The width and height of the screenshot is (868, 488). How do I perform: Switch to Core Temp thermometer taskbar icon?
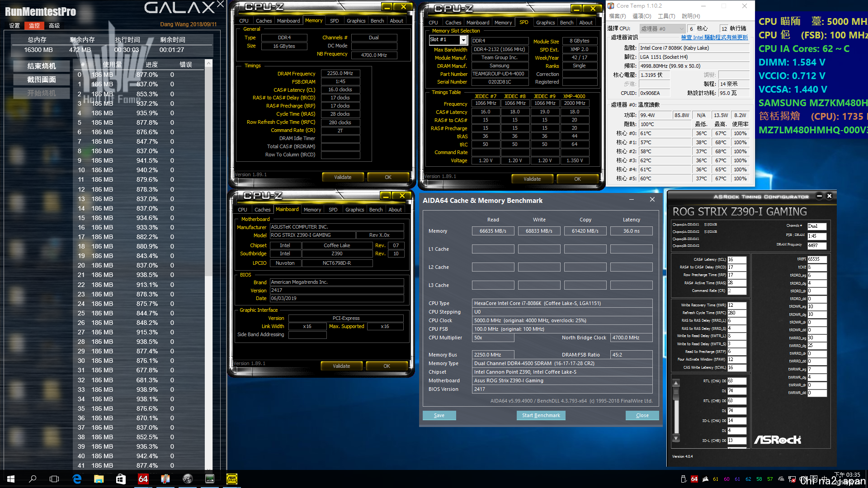pos(165,479)
